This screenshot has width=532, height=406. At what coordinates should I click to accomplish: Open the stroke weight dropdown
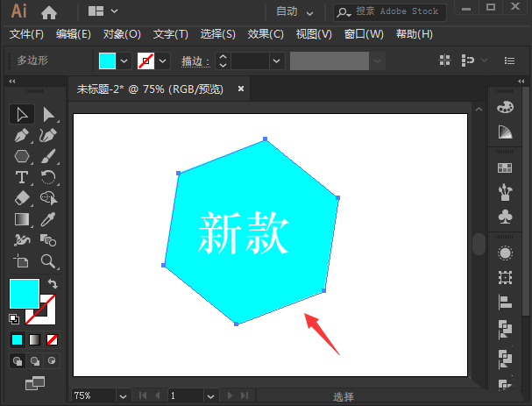(277, 61)
